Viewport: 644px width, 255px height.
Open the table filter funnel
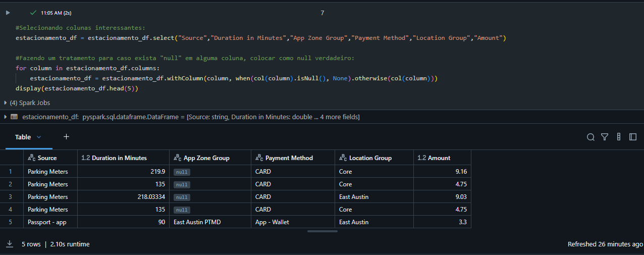[605, 137]
